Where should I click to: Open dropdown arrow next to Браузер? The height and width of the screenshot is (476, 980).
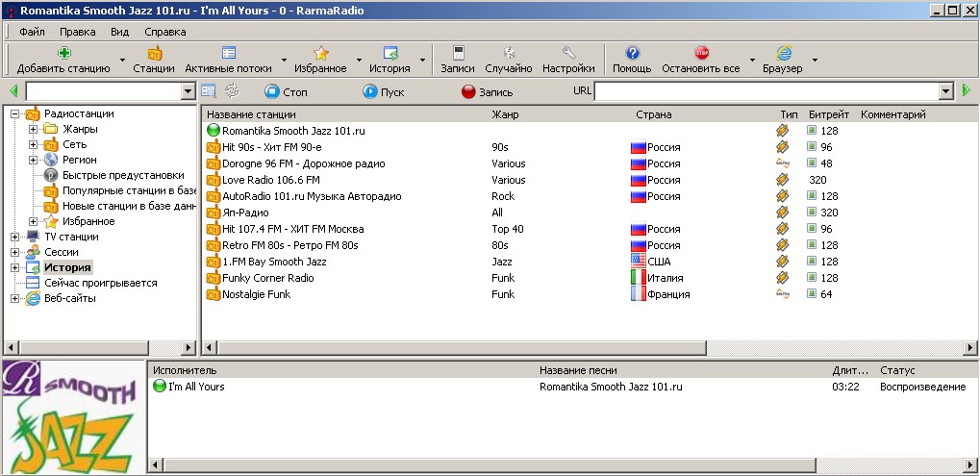coord(815,61)
